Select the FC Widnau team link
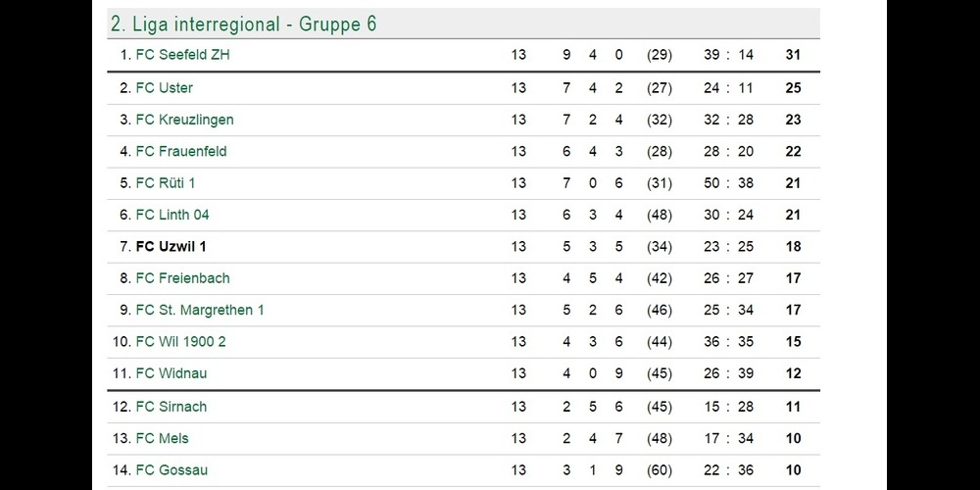The height and width of the screenshot is (490, 980). tap(171, 373)
